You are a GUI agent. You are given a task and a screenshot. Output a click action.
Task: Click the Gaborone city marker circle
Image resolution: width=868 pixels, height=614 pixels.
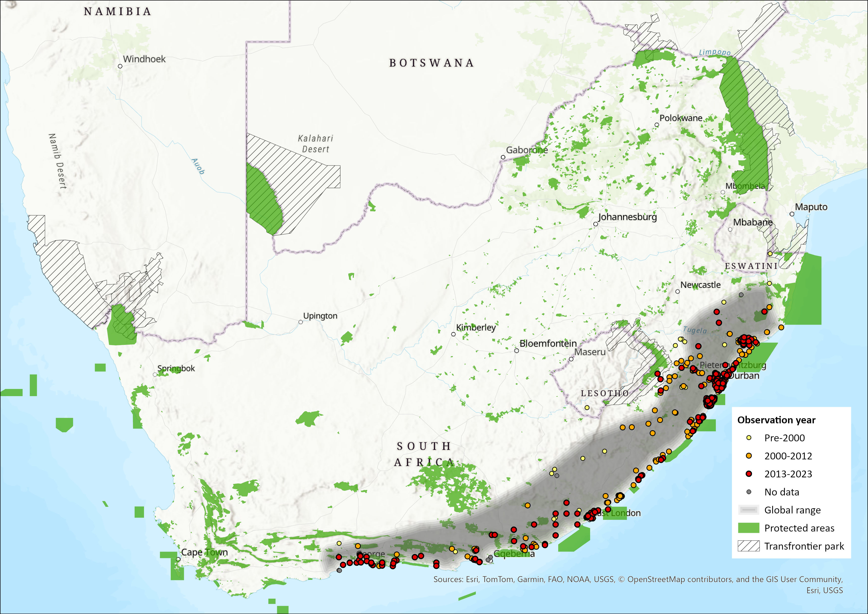503,157
